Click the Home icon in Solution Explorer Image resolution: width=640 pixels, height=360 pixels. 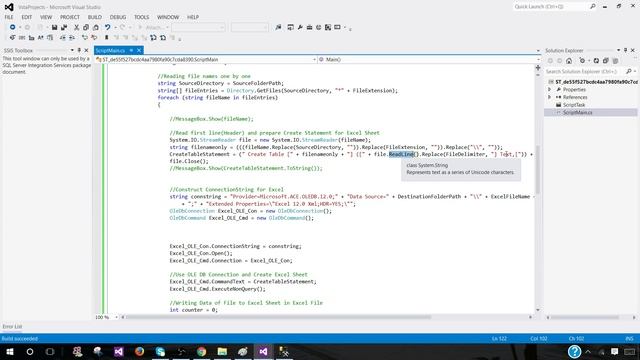pos(569,61)
